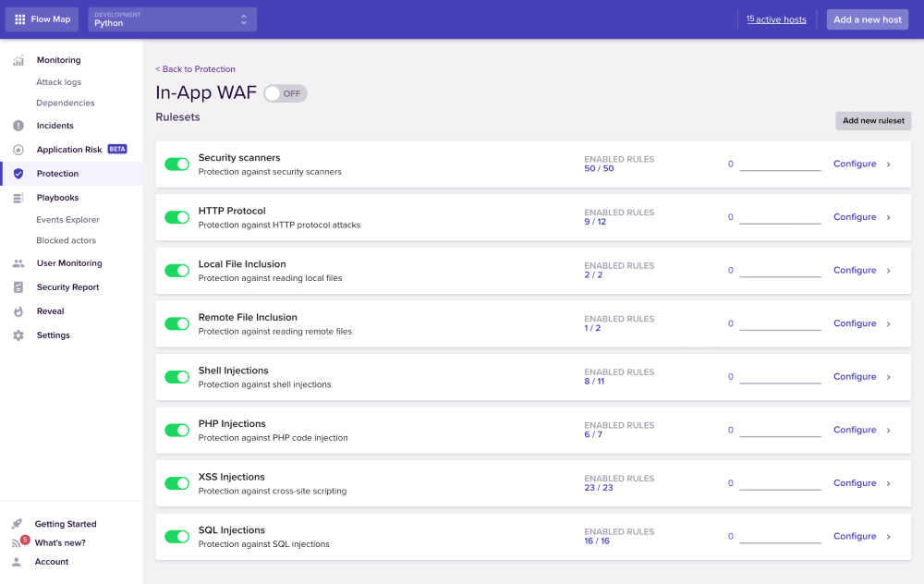Switch off the PHP Injections ruleset
924x584 pixels.
[176, 431]
